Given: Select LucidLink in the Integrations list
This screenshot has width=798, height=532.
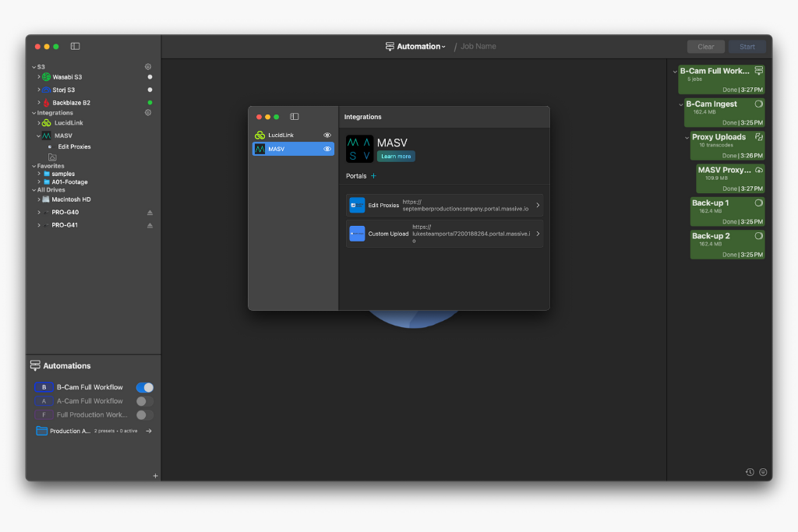Looking at the screenshot, I should (281, 136).
